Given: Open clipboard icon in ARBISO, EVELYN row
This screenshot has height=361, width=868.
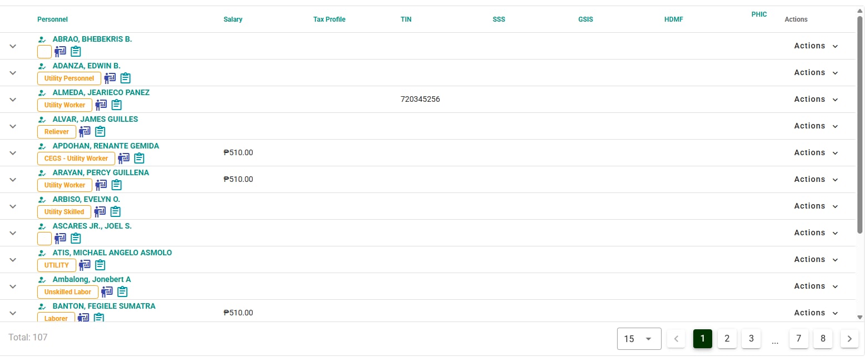Looking at the screenshot, I should click(x=115, y=212).
